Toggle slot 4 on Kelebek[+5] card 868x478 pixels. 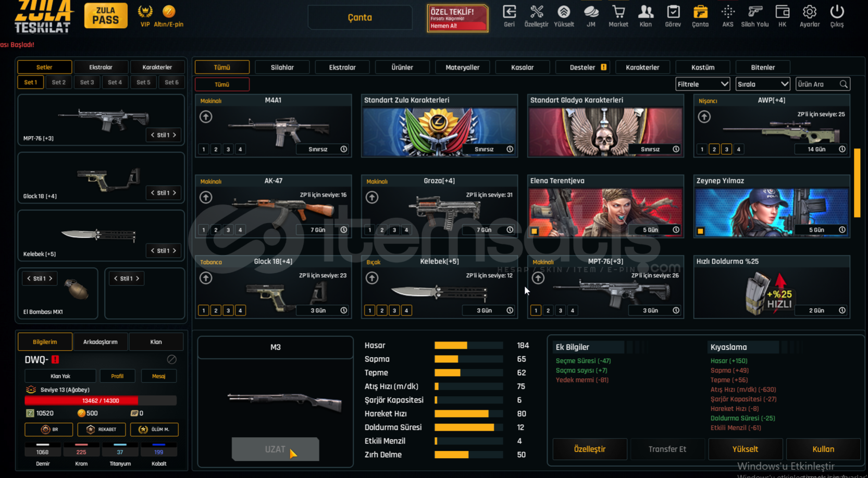406,311
